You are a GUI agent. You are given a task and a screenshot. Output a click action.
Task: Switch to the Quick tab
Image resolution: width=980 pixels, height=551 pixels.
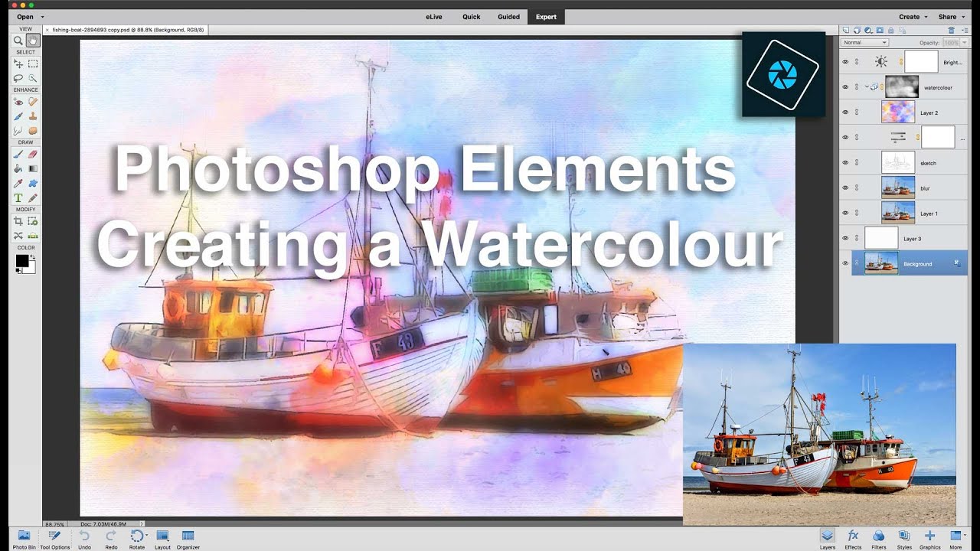coord(472,16)
